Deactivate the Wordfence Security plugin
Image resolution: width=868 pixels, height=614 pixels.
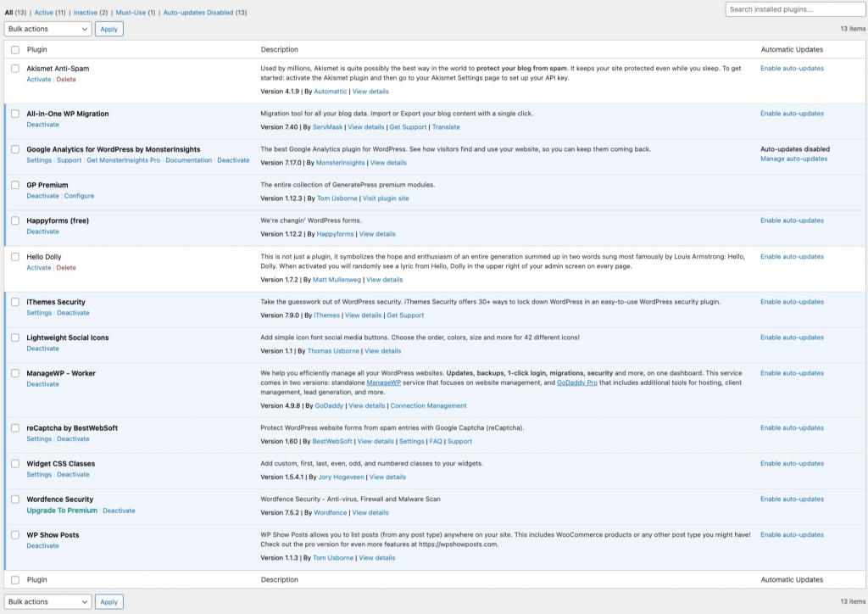pyautogui.click(x=119, y=511)
